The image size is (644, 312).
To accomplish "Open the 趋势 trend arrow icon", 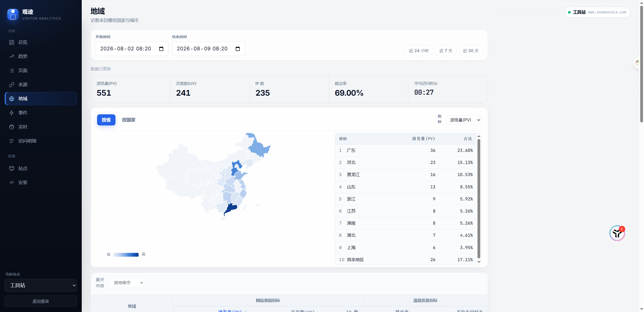I will coord(12,56).
